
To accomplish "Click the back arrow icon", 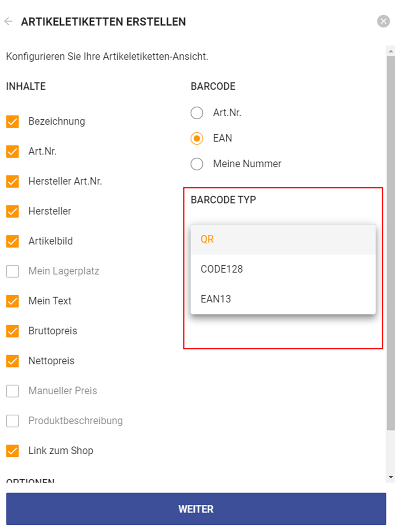I will pos(8,22).
